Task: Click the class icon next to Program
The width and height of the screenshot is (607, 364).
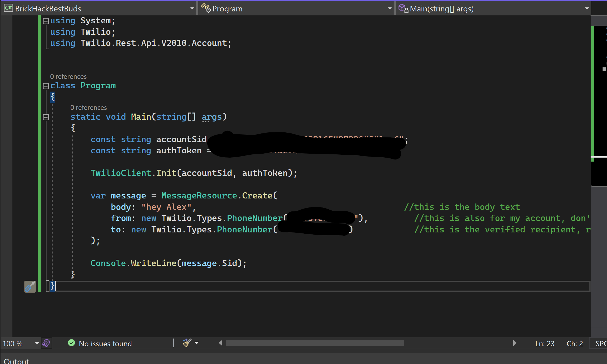Action: click(206, 8)
